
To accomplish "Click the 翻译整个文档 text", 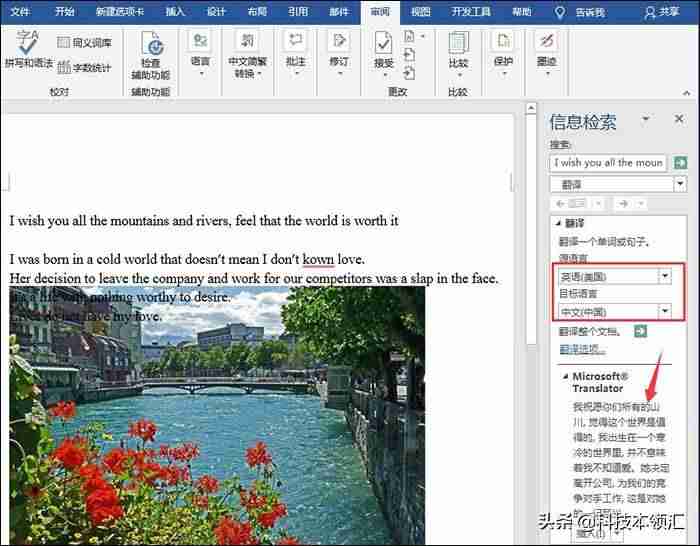I will click(589, 331).
